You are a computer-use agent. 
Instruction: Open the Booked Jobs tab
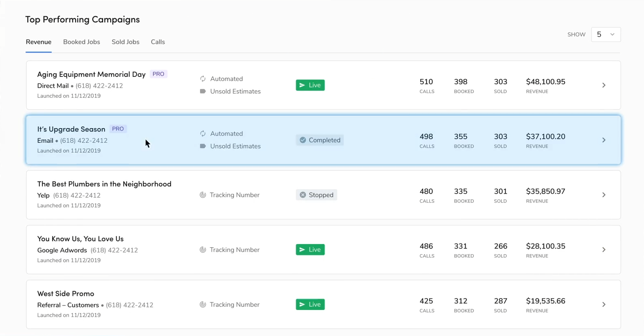81,42
